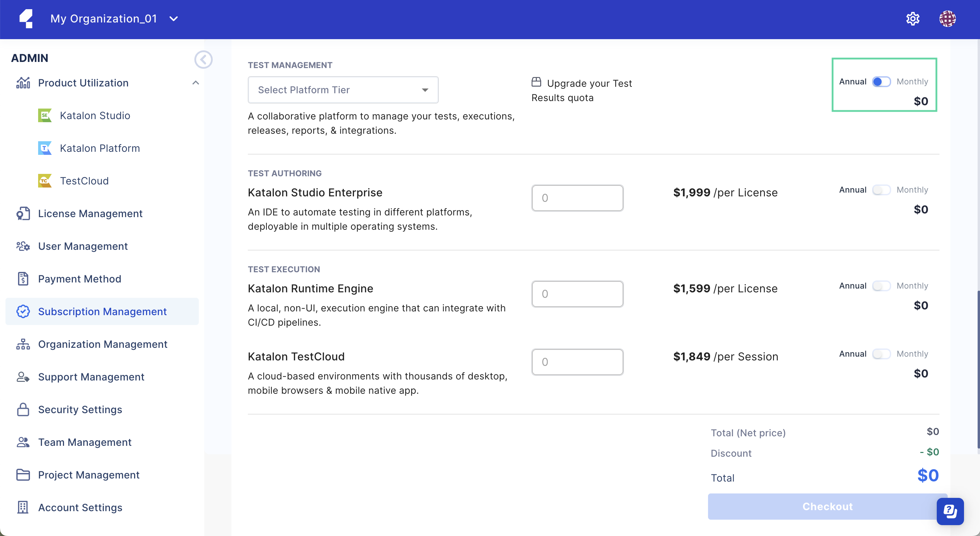The image size is (980, 536).
Task: Click the Subscription Management badge icon
Action: point(23,311)
